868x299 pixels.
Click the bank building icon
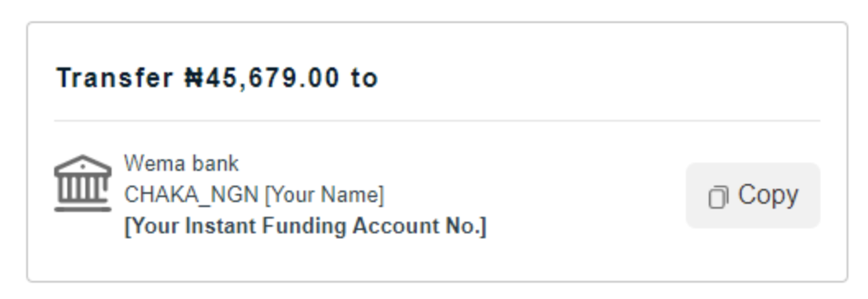(83, 183)
